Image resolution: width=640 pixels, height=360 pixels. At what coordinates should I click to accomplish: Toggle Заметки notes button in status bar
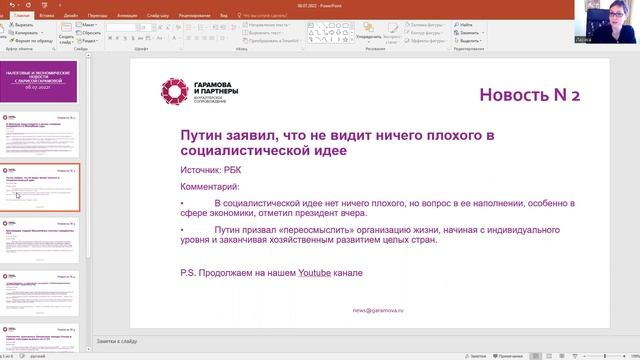pos(476,356)
